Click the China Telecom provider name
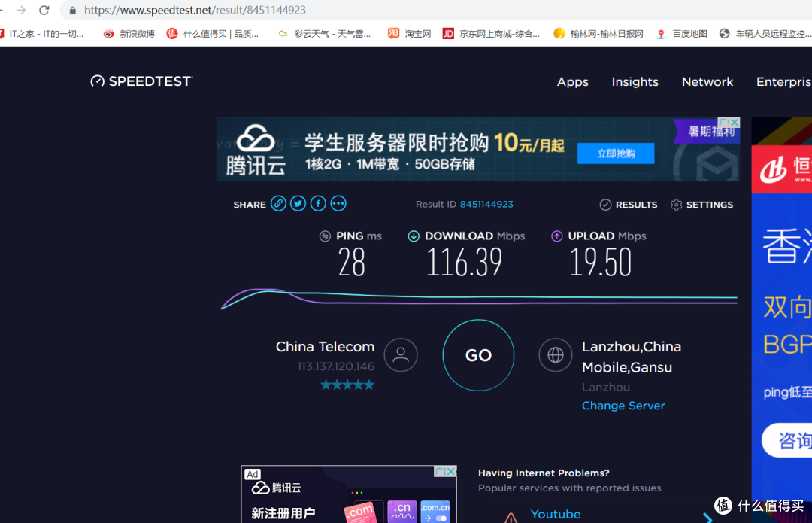Image resolution: width=812 pixels, height=523 pixels. [325, 347]
